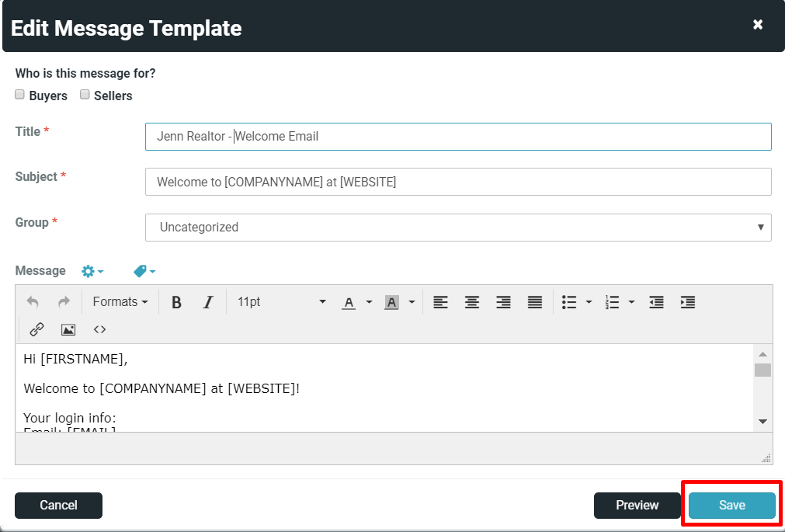
Task: Open the Insert Image icon
Action: (68, 329)
